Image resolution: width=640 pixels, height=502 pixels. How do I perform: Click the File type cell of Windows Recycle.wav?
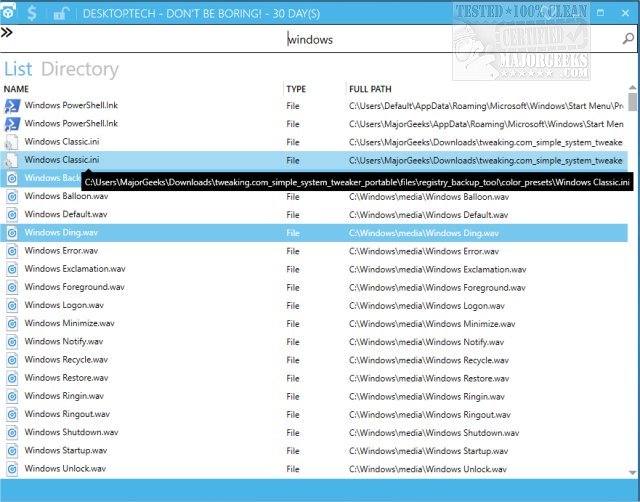tap(293, 360)
